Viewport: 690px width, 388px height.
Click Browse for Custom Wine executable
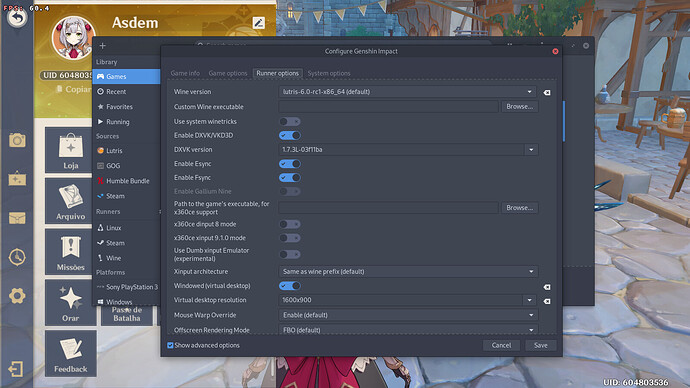point(520,106)
